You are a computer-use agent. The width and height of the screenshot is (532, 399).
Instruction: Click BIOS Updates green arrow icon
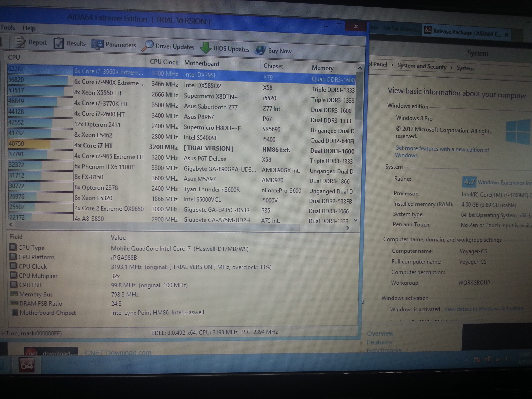[x=206, y=48]
